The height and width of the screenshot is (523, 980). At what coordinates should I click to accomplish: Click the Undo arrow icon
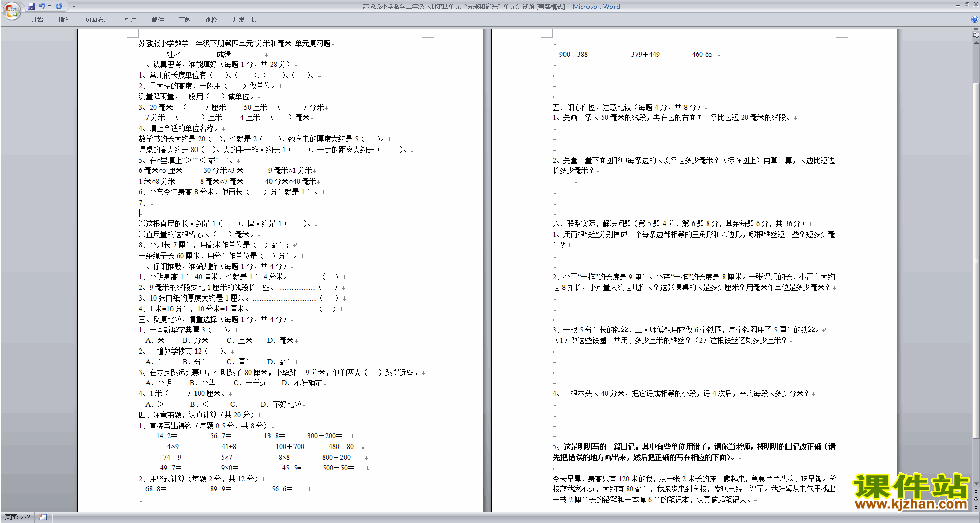coord(42,6)
